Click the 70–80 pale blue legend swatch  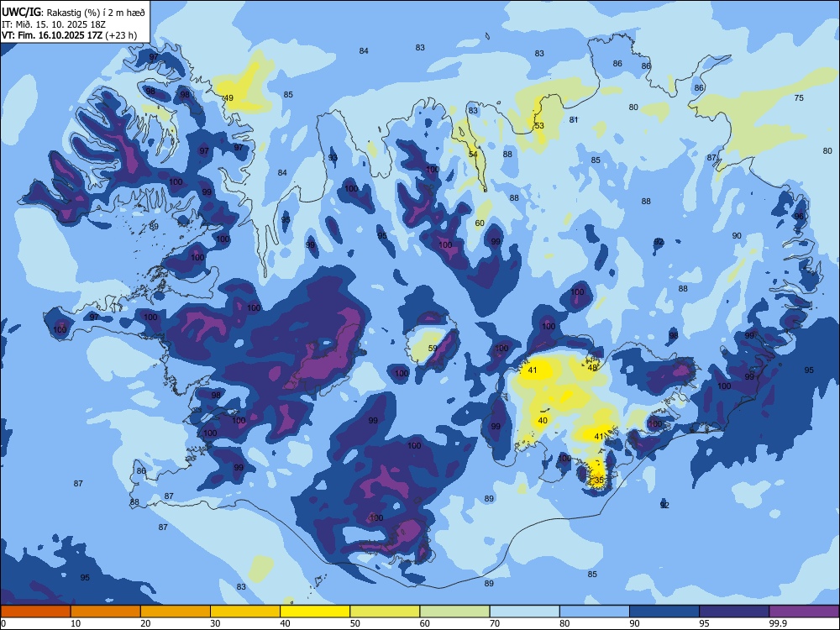pos(524,612)
